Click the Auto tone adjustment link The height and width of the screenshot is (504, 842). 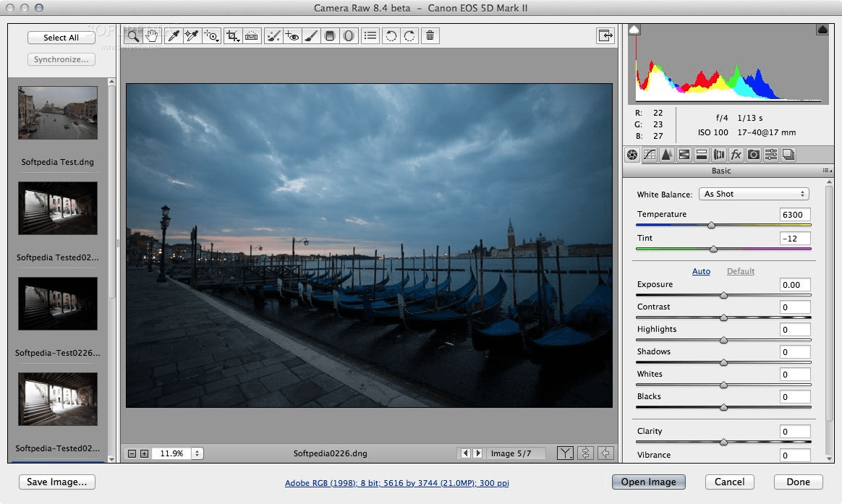pos(701,271)
